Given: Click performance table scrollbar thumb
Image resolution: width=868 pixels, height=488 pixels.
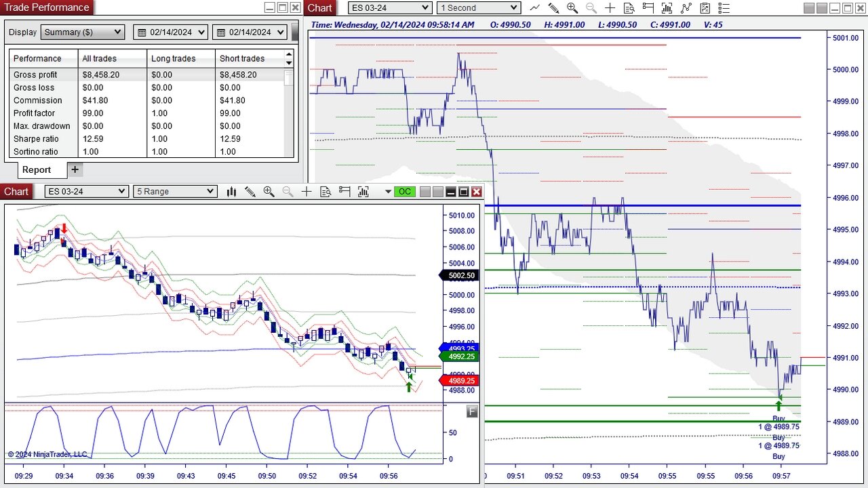Looking at the screenshot, I should coord(289,77).
